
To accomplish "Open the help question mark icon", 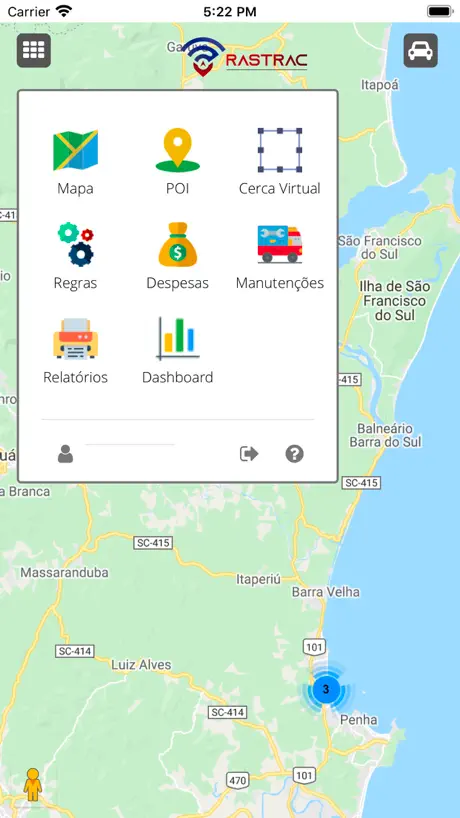I will point(295,454).
